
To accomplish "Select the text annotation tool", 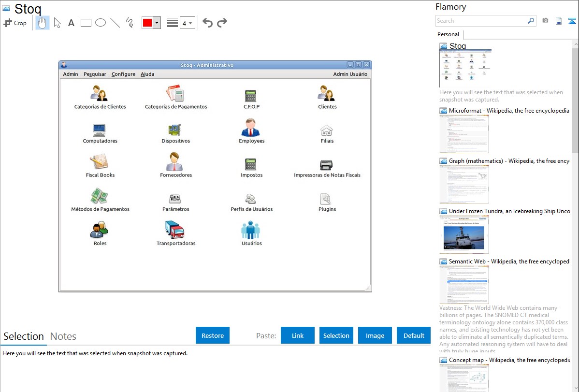I will click(71, 23).
